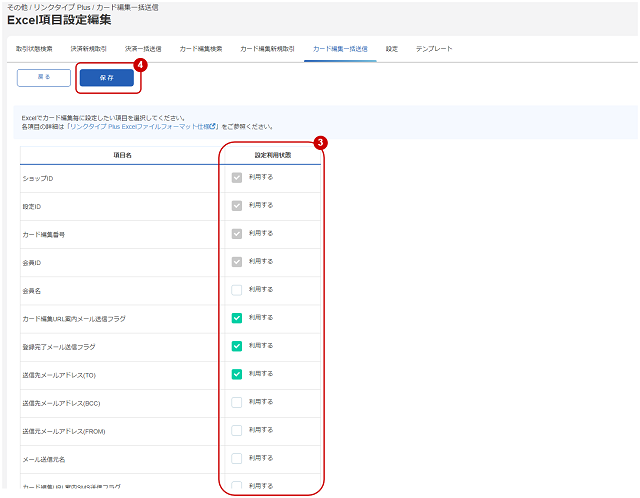640x498 pixels.
Task: Switch to the 決済一括送信 tab
Action: coord(143,49)
